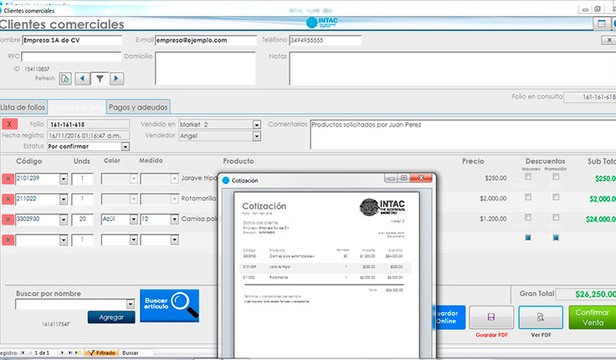Toggle Mayoreo discount for $2,000.00 row
Screen dimensions: 616x360
(528, 197)
